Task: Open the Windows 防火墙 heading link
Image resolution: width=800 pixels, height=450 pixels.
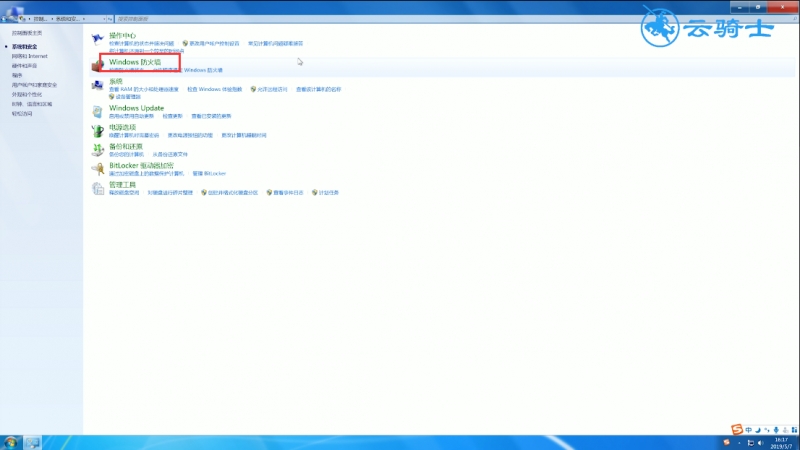Action: (x=135, y=62)
